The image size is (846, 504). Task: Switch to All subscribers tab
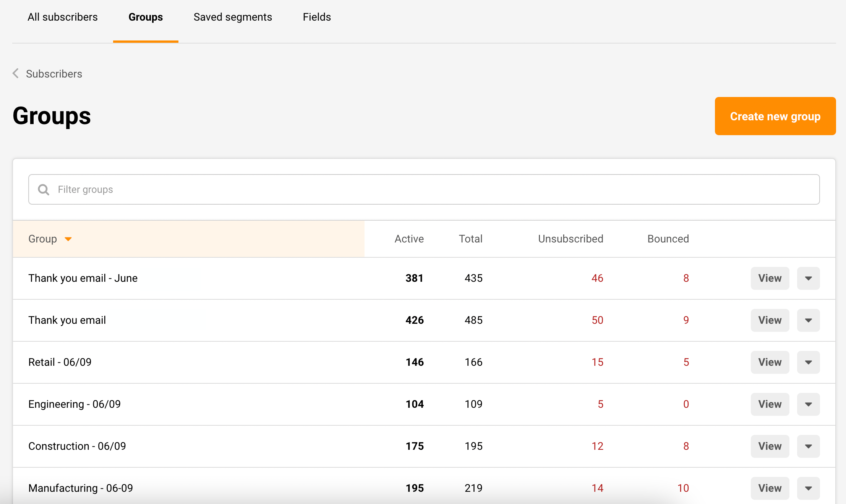(x=63, y=17)
